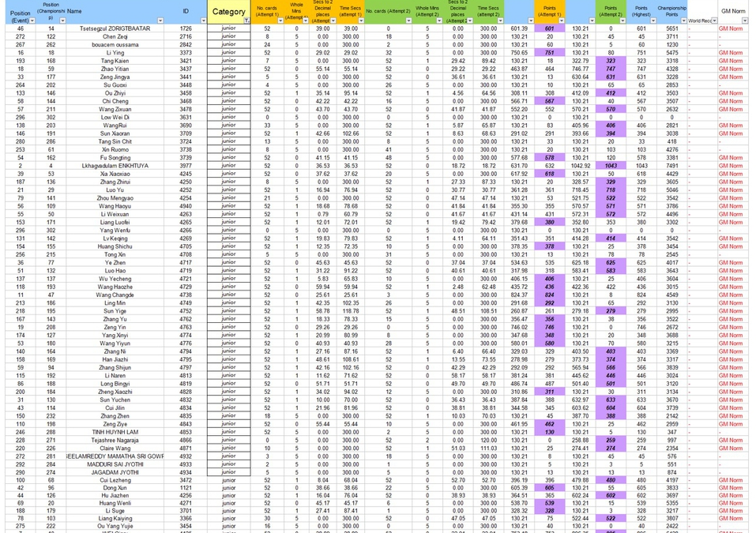Click Championship Points value 7491

point(671,166)
